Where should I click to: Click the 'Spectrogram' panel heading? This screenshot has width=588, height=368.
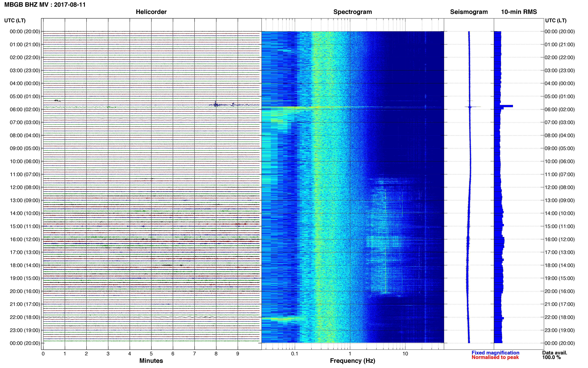352,12
